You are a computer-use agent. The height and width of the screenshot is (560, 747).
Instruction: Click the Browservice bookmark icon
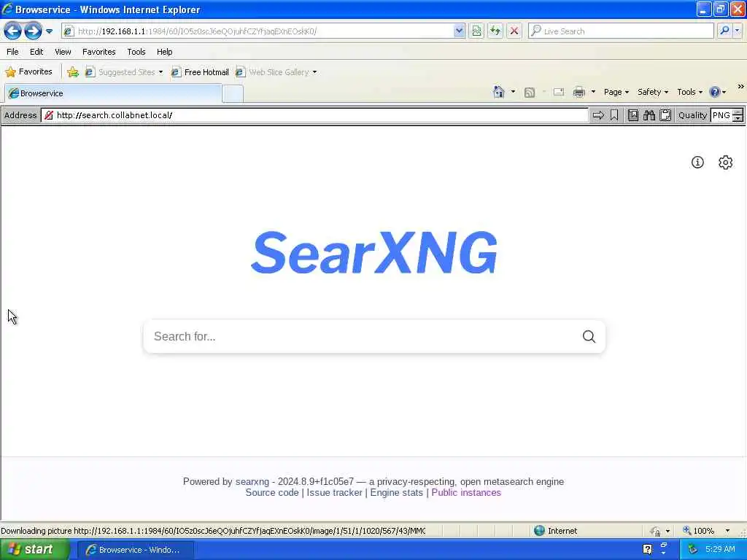pos(614,115)
